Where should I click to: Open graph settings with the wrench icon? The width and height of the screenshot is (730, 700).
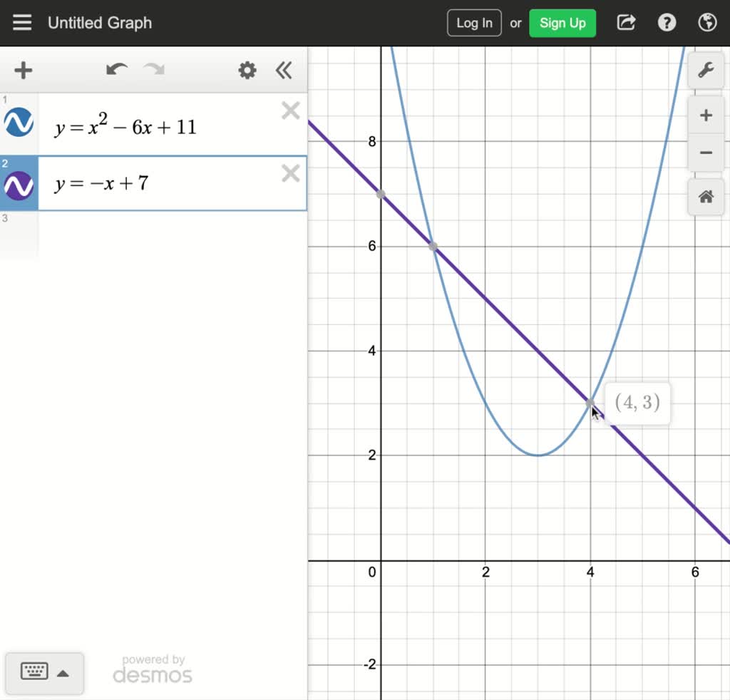[704, 71]
